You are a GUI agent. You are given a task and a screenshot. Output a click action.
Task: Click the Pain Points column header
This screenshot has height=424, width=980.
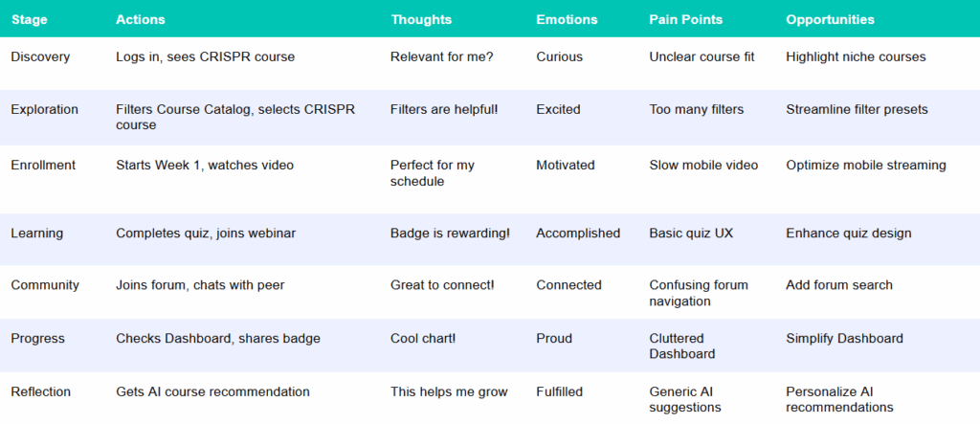685,19
